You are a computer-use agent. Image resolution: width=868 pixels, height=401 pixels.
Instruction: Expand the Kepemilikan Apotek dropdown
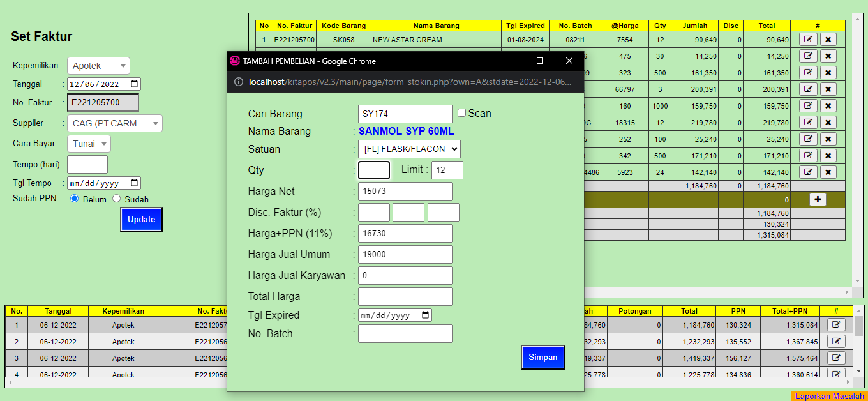point(98,66)
